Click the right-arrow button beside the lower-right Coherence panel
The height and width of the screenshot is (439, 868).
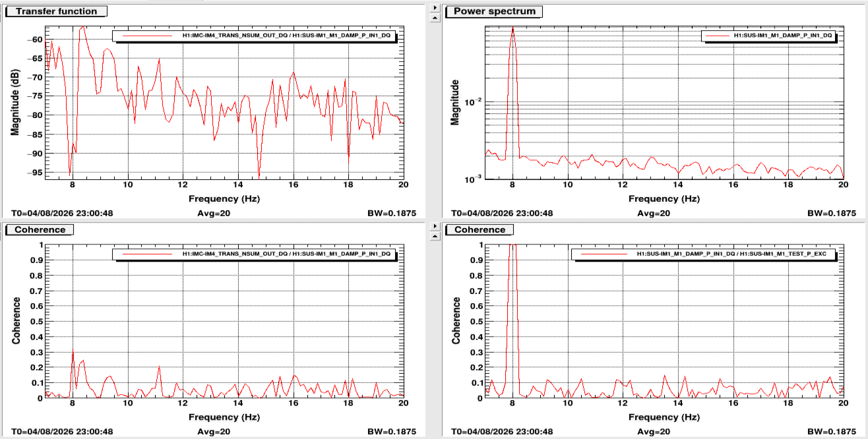coord(435,226)
